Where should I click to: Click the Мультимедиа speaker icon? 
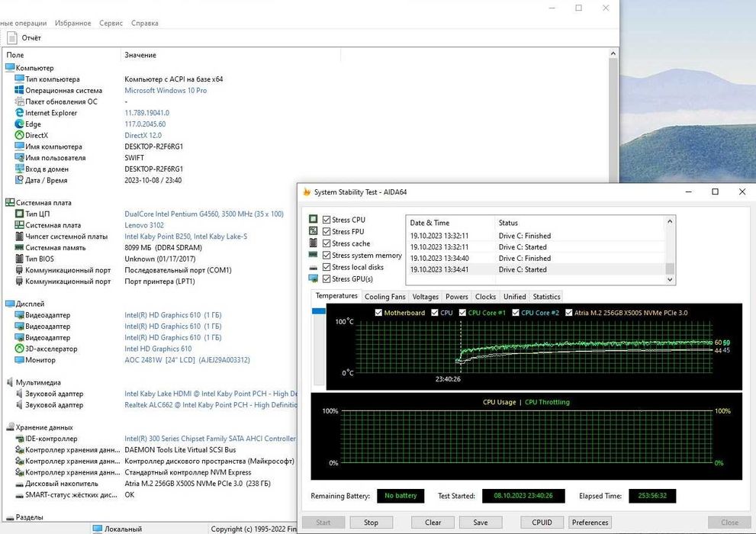(x=10, y=382)
